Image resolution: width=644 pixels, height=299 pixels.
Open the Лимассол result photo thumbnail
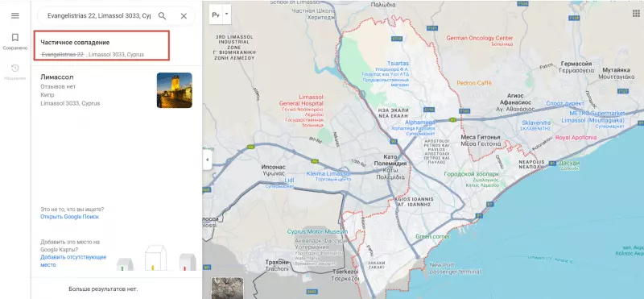coord(175,90)
